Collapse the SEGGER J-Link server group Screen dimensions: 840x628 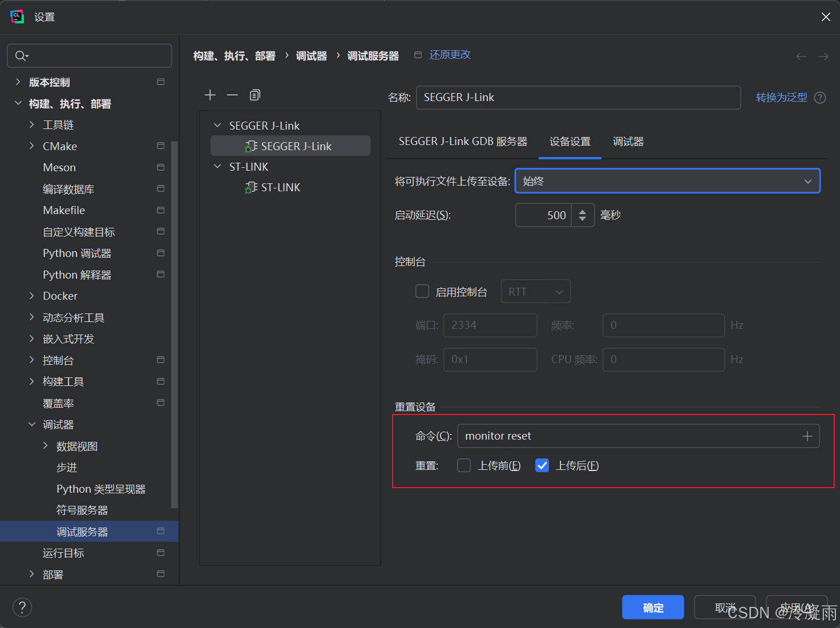217,125
